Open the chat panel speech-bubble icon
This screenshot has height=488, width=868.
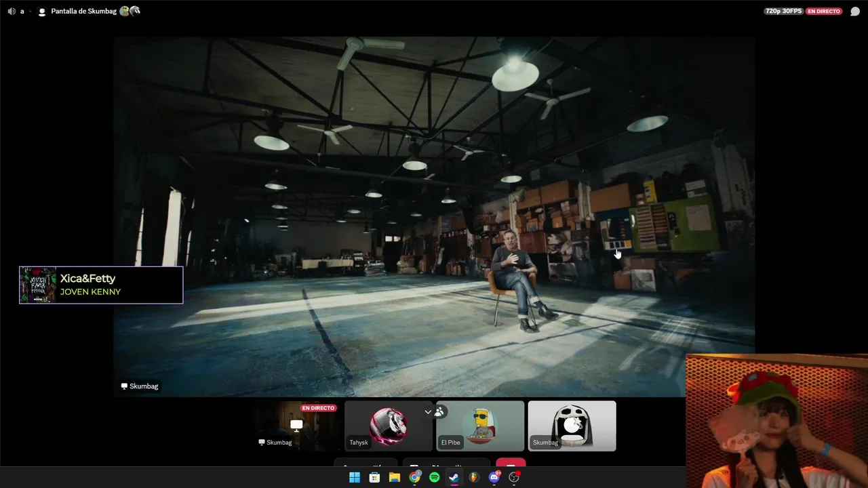[855, 12]
